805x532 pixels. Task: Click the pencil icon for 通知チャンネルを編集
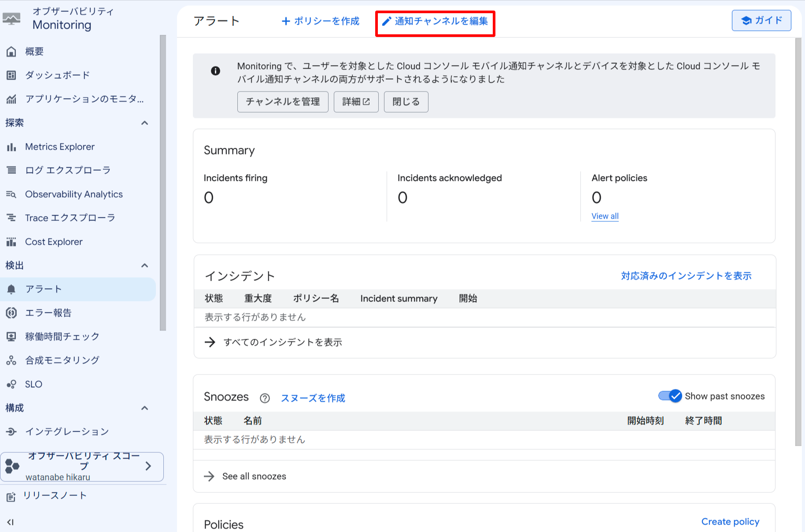coord(387,21)
